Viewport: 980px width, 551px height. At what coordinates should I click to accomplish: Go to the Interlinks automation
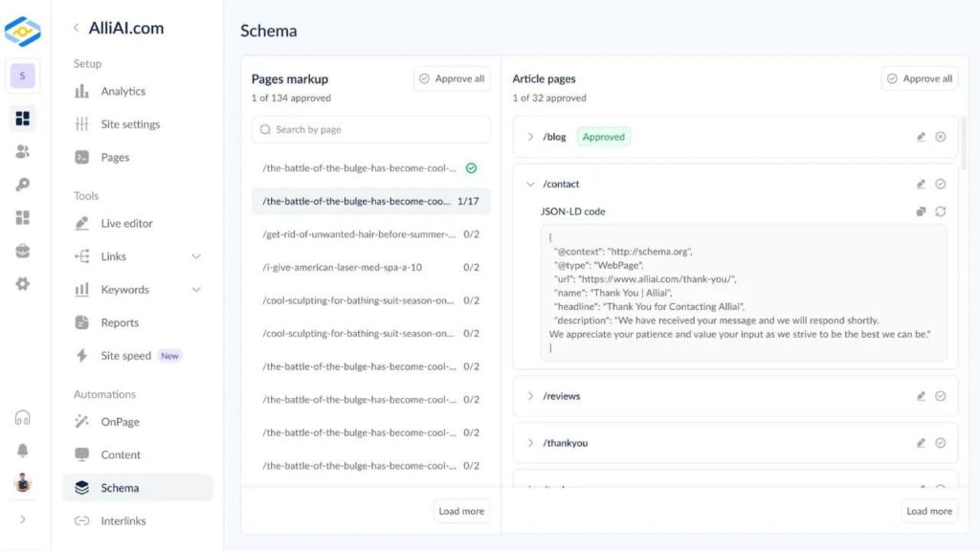point(122,521)
